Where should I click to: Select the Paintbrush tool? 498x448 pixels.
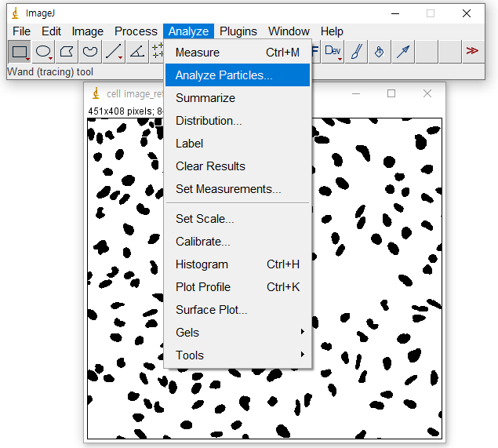pos(356,52)
